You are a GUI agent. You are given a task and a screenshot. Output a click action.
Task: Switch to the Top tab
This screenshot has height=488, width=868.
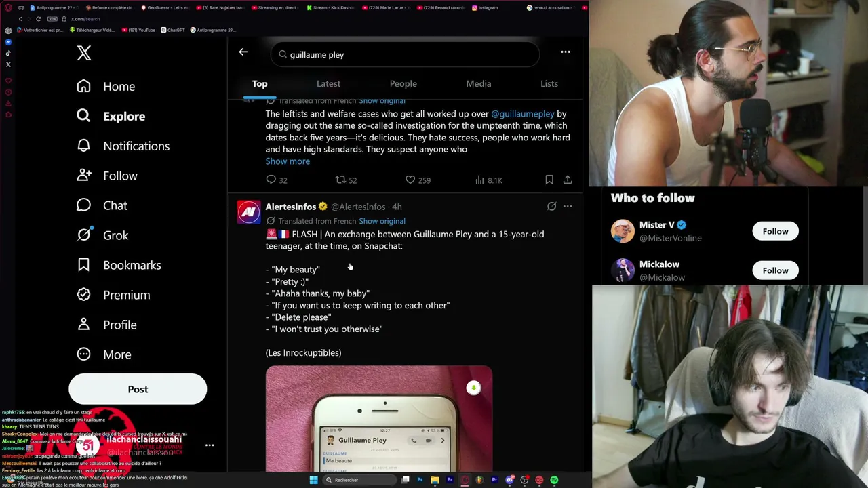pyautogui.click(x=260, y=83)
